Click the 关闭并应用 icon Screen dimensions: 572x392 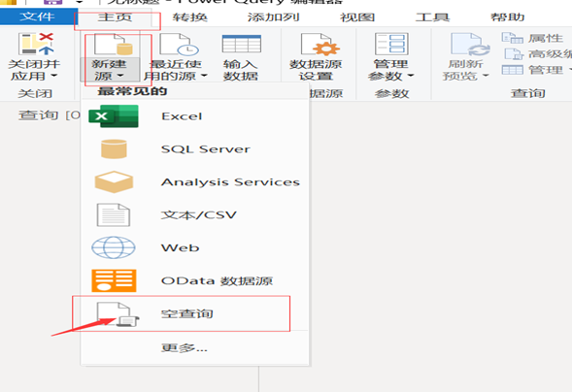[x=36, y=44]
